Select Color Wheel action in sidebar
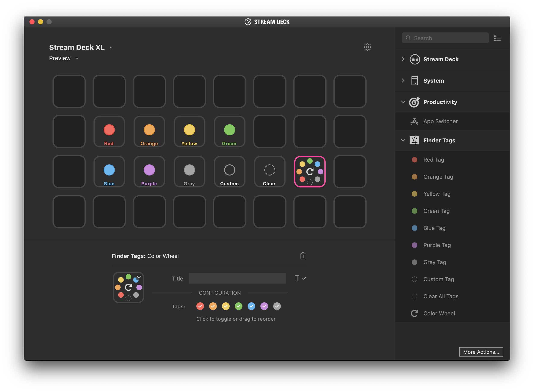The image size is (534, 392). pyautogui.click(x=439, y=313)
